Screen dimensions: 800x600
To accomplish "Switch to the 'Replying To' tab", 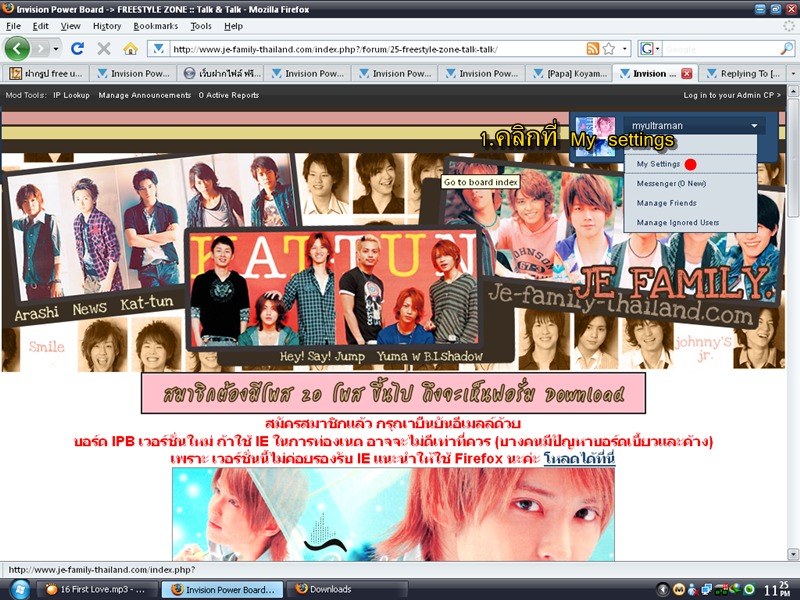I will [x=743, y=73].
